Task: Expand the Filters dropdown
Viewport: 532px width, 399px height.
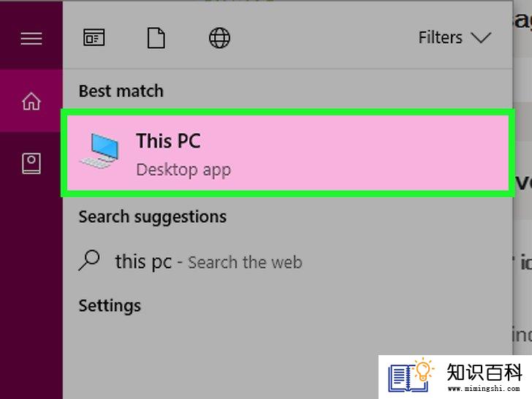Action: pyautogui.click(x=455, y=37)
